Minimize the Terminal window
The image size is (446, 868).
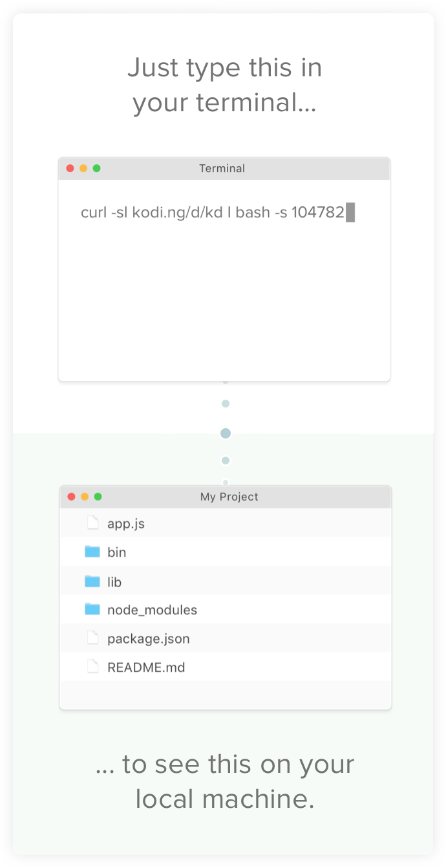point(83,168)
